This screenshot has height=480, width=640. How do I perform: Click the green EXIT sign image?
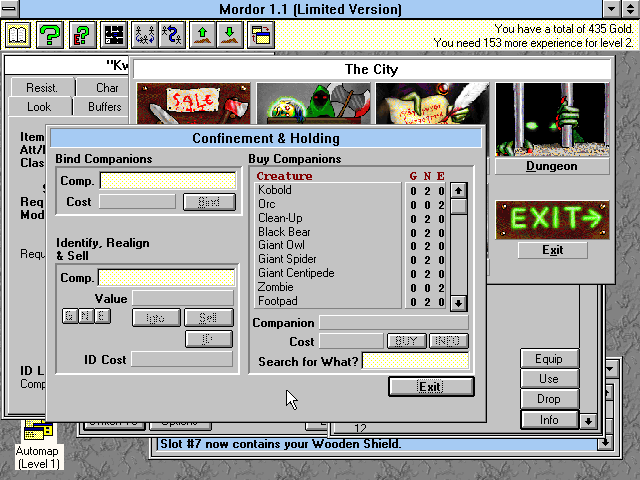pos(552,220)
